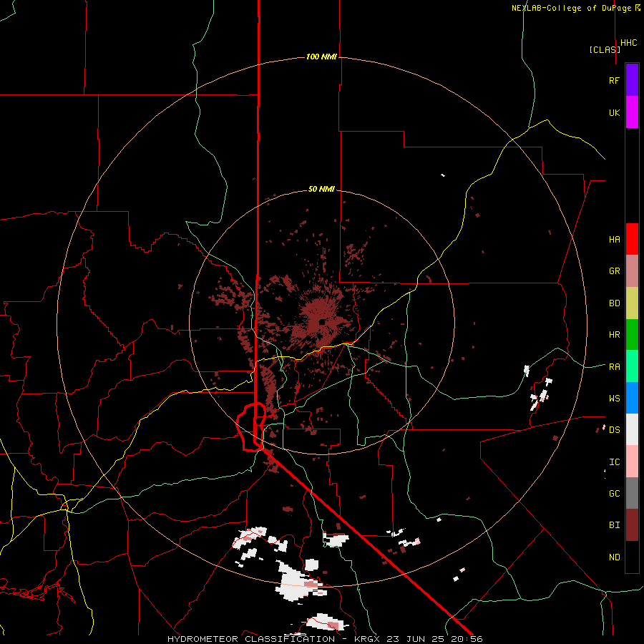Click the GC gray legend swatch

[632, 493]
